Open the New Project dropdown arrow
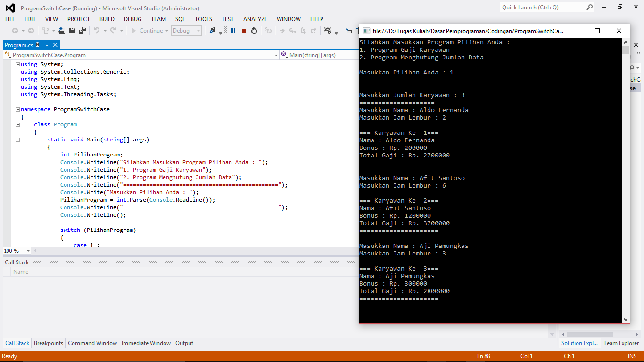The height and width of the screenshot is (362, 644). pyautogui.click(x=53, y=31)
